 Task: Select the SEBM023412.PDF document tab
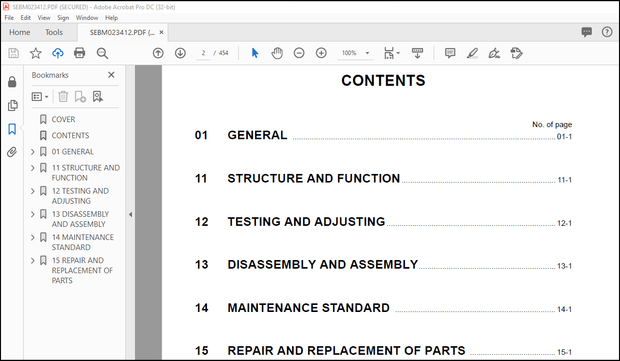coord(122,32)
